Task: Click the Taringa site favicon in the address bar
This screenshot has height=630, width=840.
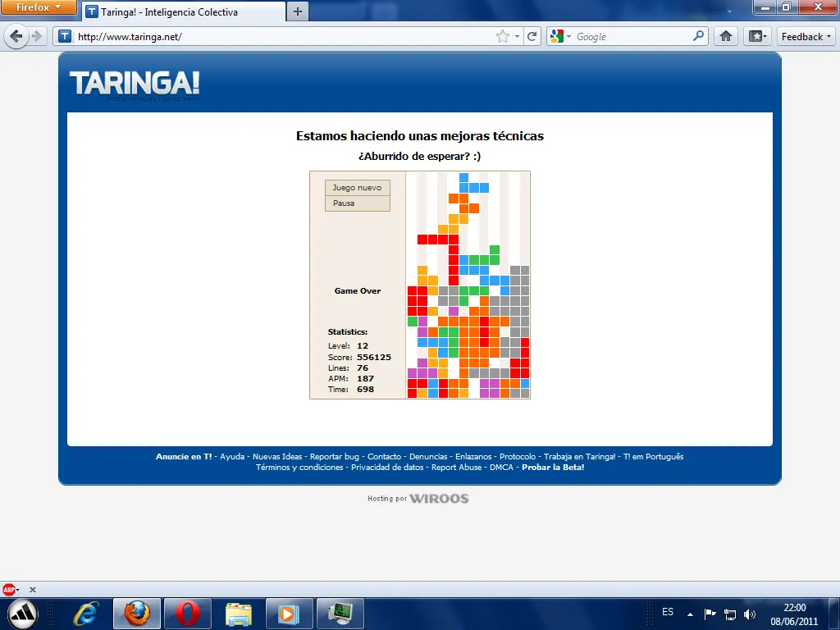Action: click(65, 36)
